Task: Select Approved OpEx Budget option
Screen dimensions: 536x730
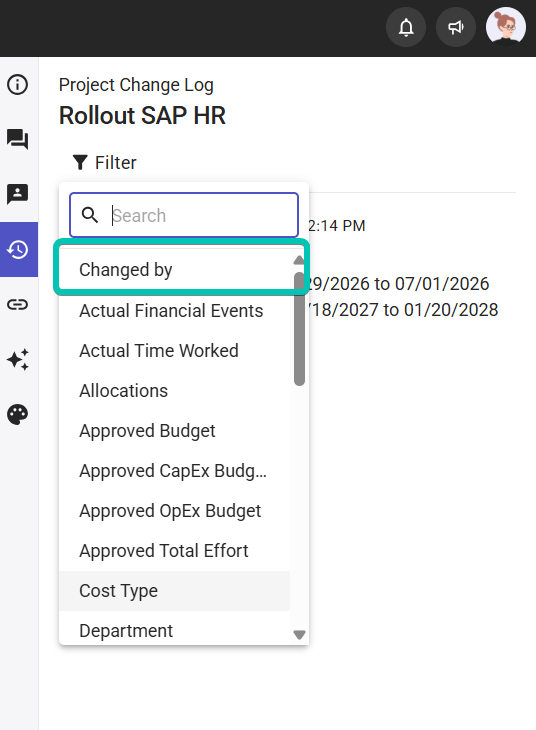Action: coord(175,511)
